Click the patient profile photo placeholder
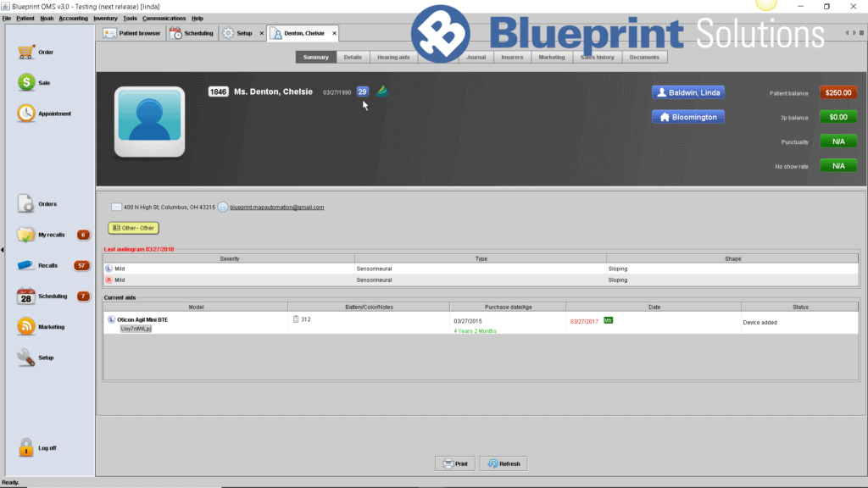Image resolution: width=868 pixels, height=488 pixels. coord(149,122)
